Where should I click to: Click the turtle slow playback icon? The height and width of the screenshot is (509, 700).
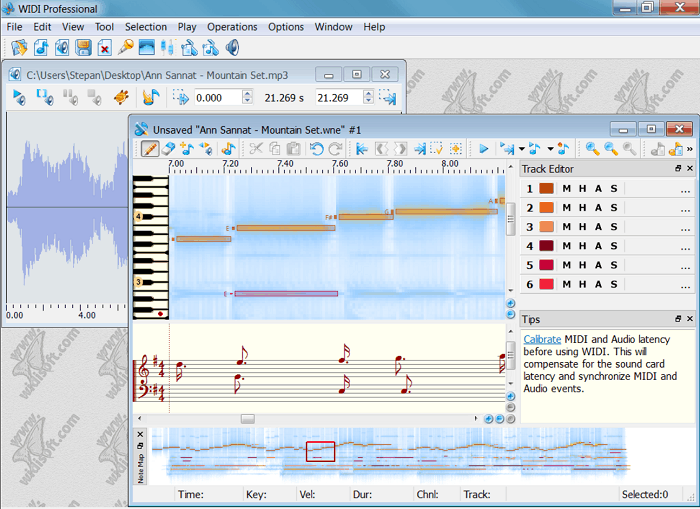tap(121, 97)
